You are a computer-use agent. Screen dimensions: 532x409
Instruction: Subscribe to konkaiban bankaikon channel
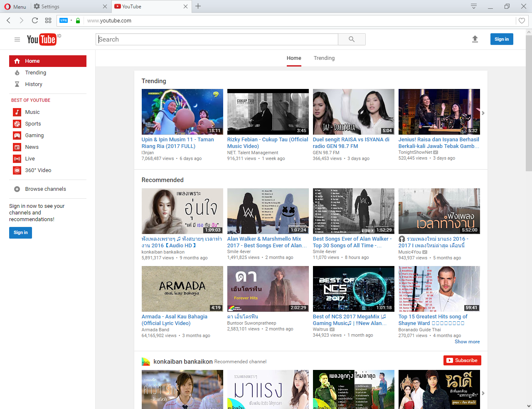click(462, 360)
